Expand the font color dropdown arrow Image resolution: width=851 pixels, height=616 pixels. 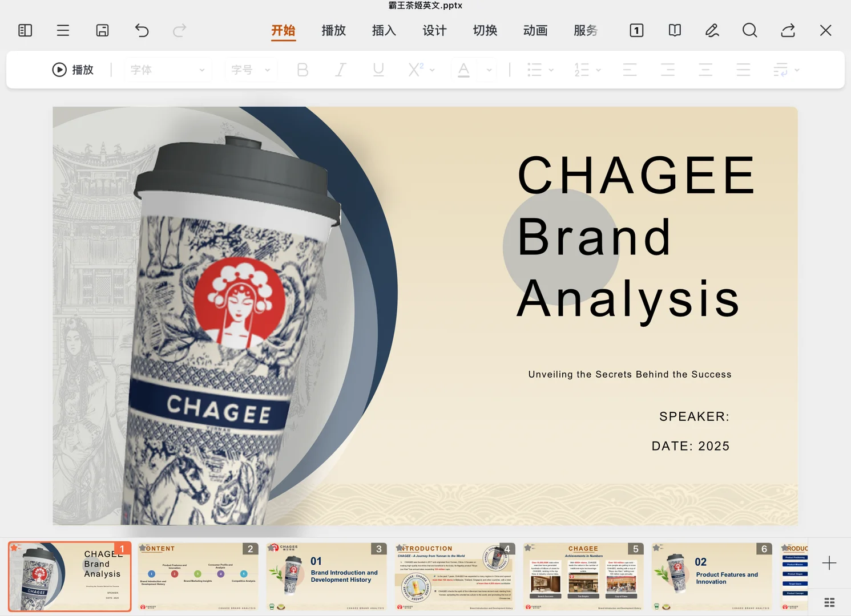tap(489, 70)
